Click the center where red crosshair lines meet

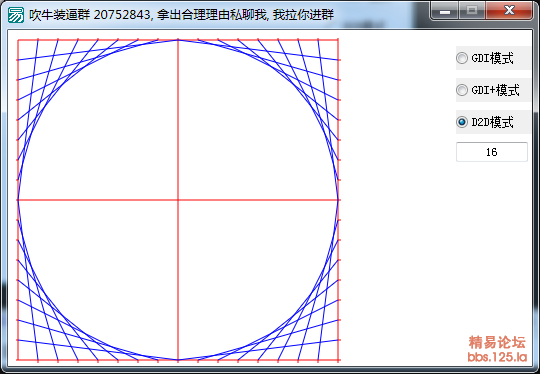(178, 200)
